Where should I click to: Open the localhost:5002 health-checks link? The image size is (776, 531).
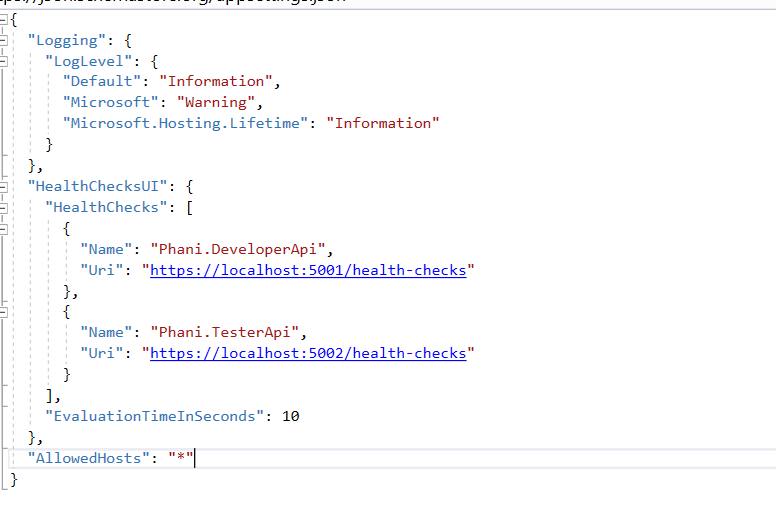tap(308, 354)
